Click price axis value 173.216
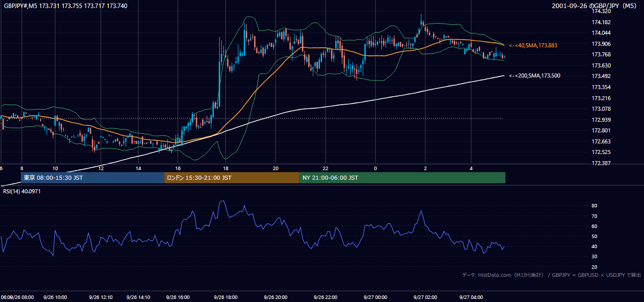644x302 pixels. pyautogui.click(x=601, y=98)
